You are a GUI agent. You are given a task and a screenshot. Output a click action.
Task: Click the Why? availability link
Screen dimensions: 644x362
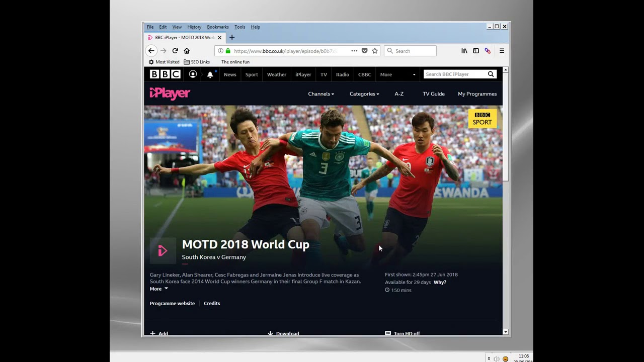[440, 282]
